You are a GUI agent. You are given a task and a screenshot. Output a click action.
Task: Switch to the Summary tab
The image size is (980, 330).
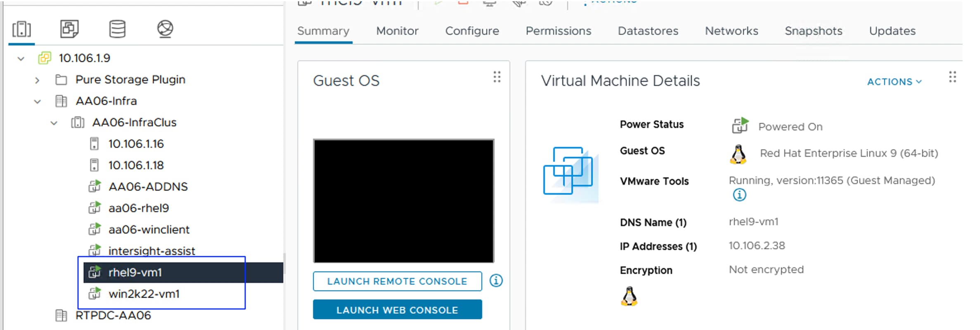(x=323, y=31)
